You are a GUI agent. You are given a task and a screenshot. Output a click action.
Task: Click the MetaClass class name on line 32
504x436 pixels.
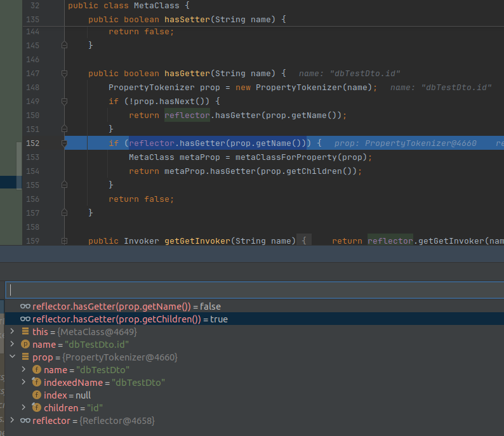point(157,6)
